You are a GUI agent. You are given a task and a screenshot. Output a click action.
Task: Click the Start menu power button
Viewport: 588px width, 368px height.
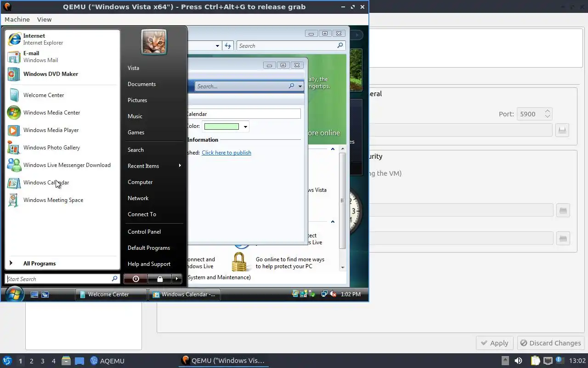[x=136, y=279]
